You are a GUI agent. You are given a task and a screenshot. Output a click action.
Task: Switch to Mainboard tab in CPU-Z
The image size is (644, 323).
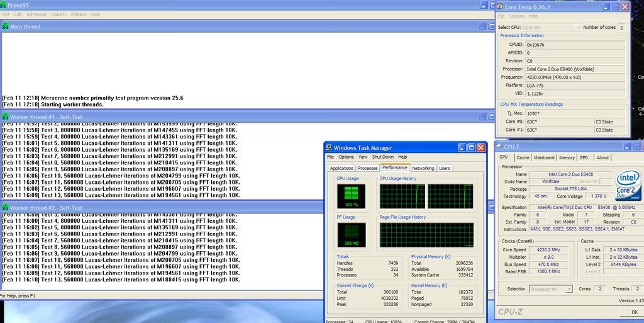pyautogui.click(x=544, y=158)
